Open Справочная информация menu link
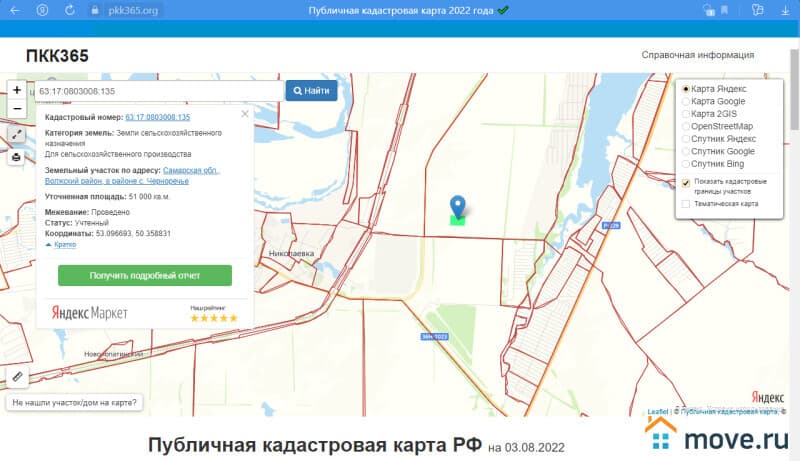 [x=697, y=55]
